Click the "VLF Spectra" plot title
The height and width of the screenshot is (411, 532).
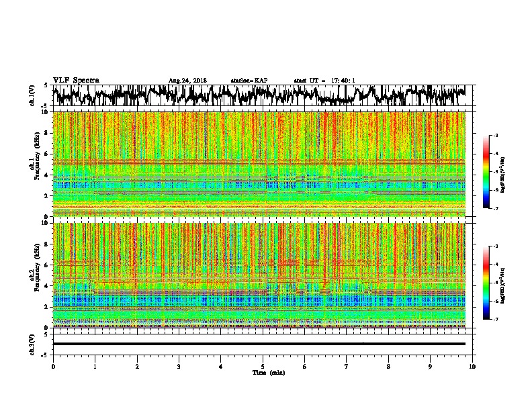(x=76, y=81)
